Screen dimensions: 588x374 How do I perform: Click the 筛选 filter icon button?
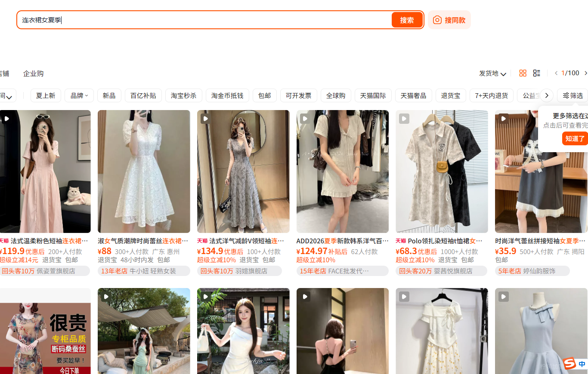pyautogui.click(x=573, y=95)
